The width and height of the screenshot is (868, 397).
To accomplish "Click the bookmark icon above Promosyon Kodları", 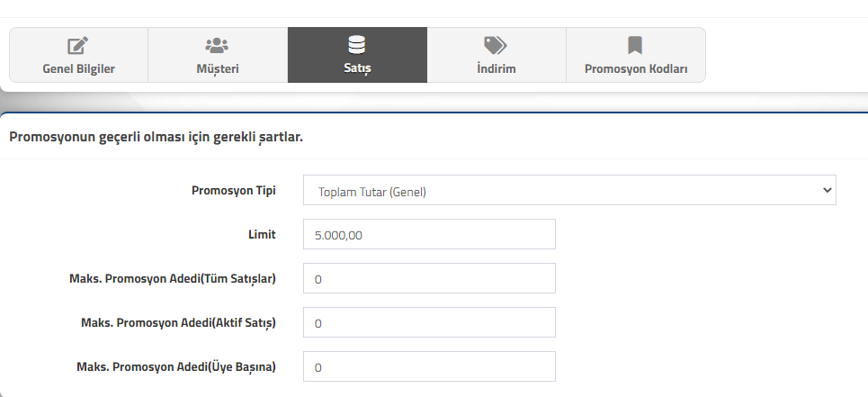I will (635, 45).
